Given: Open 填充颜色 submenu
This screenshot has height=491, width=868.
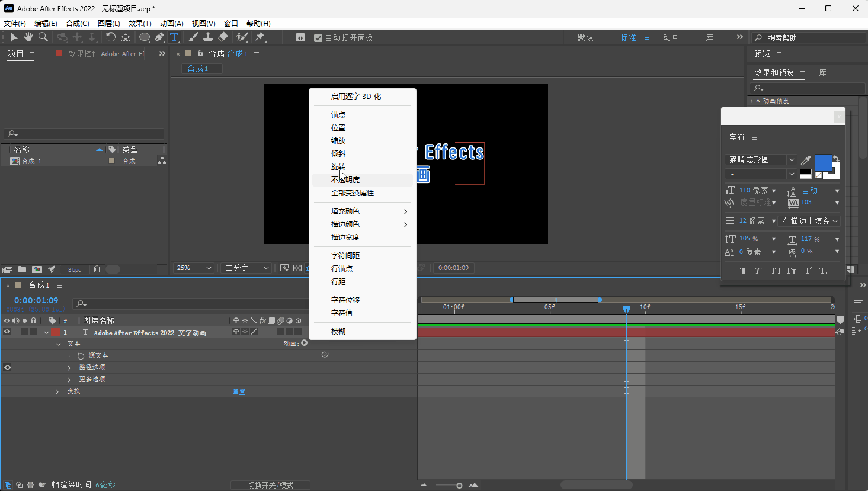Looking at the screenshot, I should tap(363, 211).
